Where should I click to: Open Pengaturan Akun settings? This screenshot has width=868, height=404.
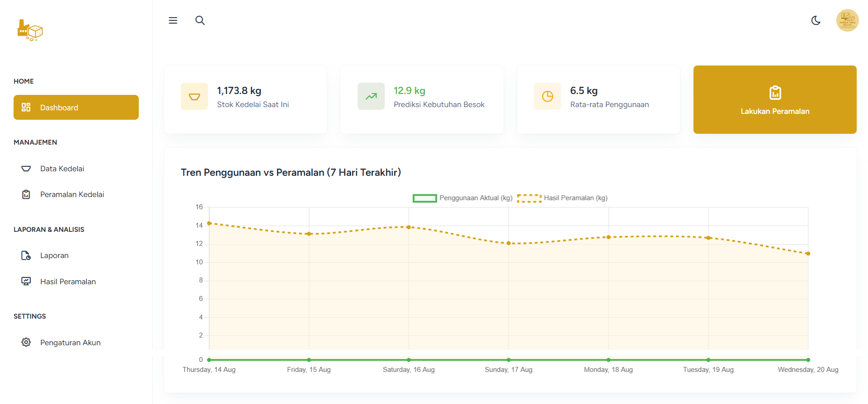(70, 343)
